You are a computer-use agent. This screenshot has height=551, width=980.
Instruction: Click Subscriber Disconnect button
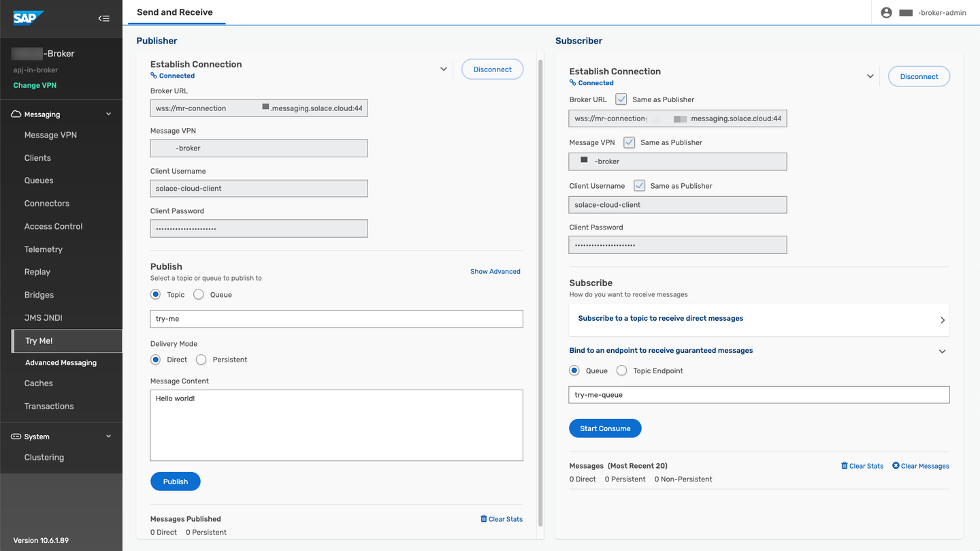coord(919,76)
